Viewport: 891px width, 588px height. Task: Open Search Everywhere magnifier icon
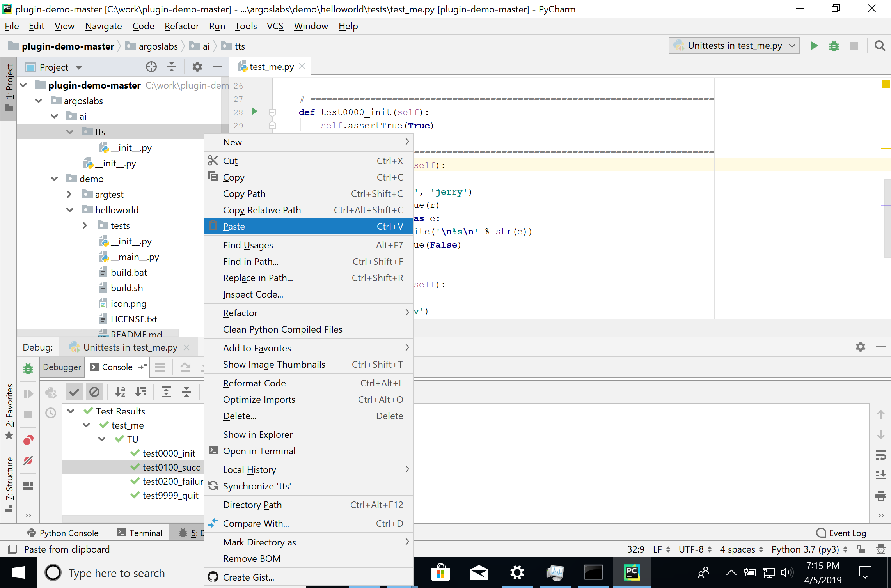pyautogui.click(x=880, y=46)
